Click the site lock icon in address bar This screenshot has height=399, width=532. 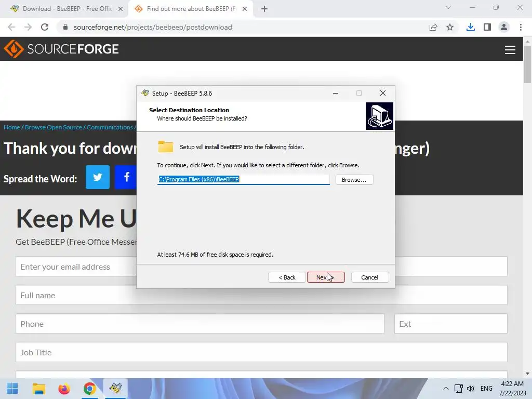coord(65,27)
